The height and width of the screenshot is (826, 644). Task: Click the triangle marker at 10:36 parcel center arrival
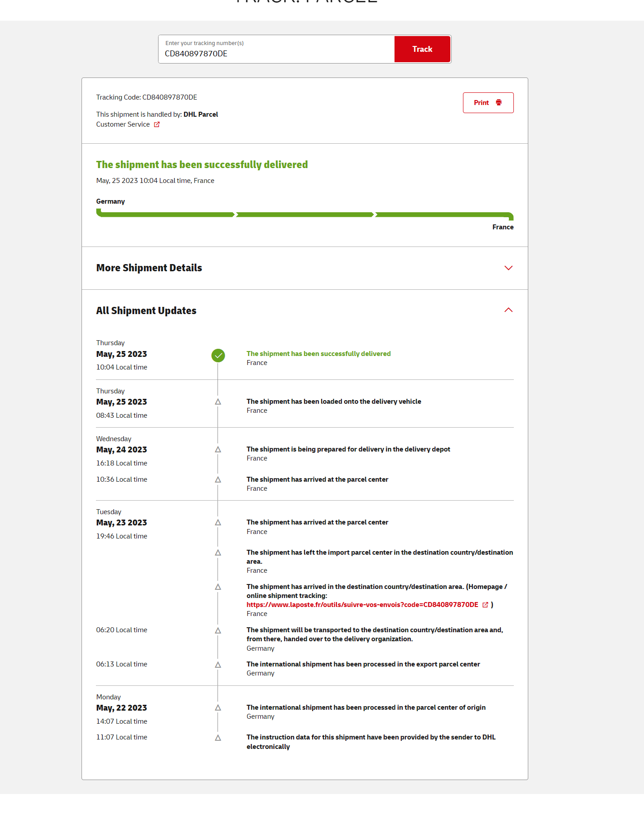[x=218, y=479]
